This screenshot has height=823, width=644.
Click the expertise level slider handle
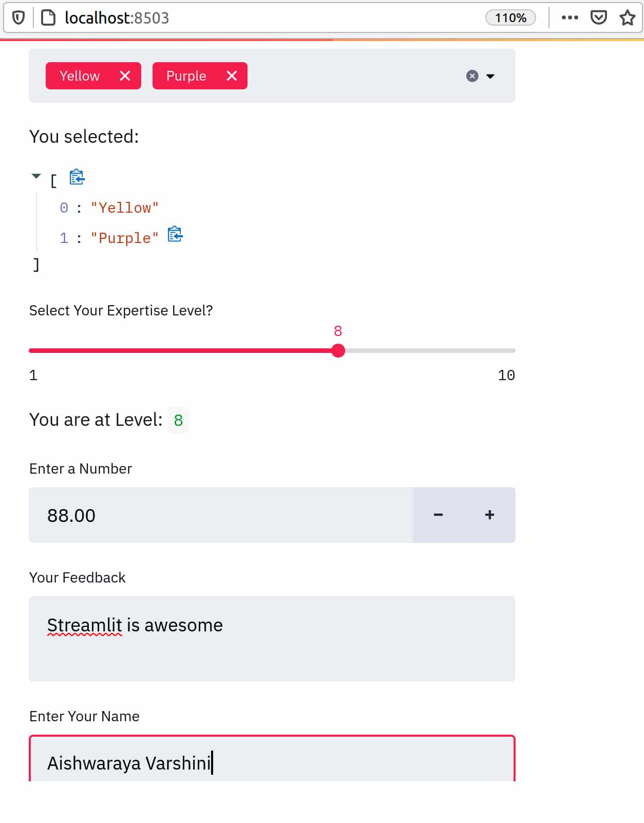338,351
